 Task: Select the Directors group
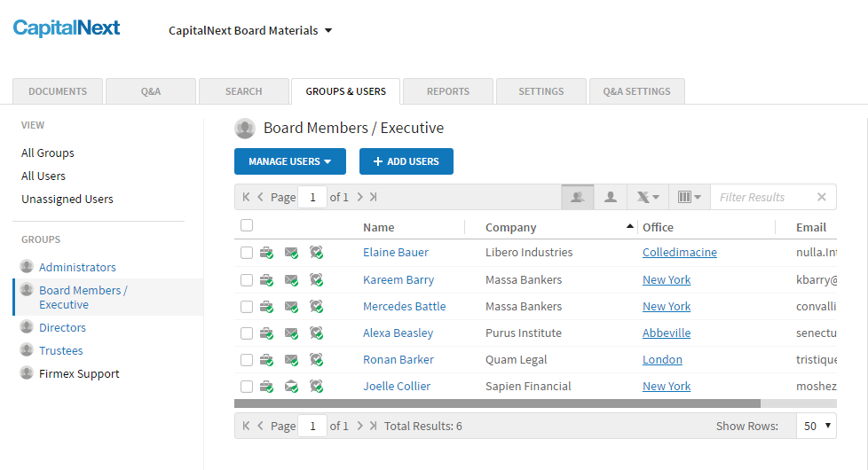(62, 327)
